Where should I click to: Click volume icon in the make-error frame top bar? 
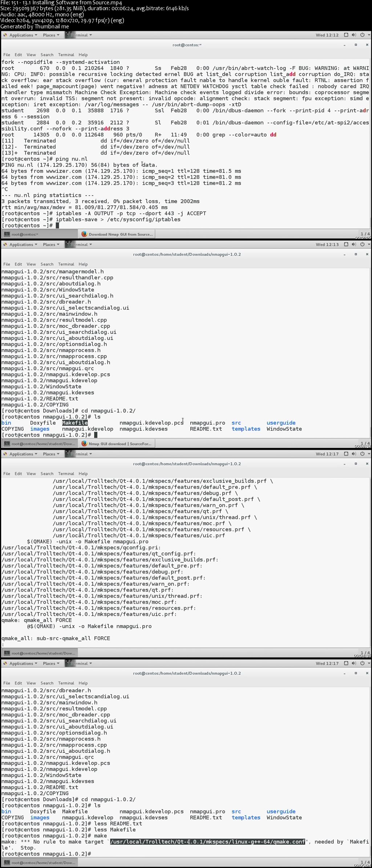point(354,664)
